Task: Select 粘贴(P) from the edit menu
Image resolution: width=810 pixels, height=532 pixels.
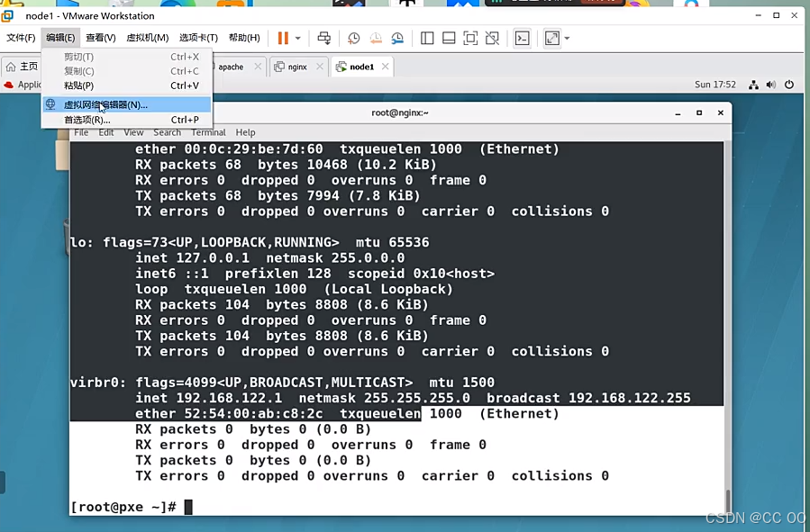Action: pyautogui.click(x=127, y=86)
